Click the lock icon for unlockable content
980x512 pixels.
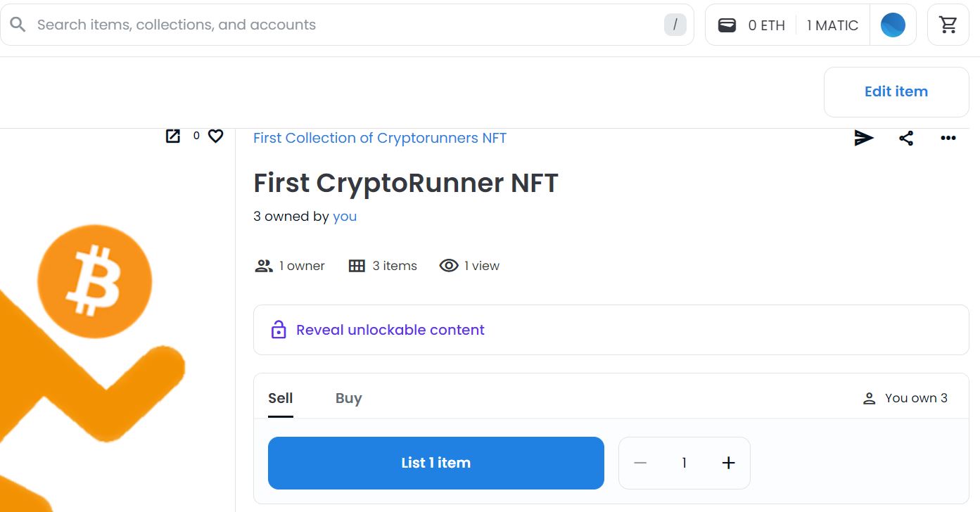pyautogui.click(x=279, y=330)
